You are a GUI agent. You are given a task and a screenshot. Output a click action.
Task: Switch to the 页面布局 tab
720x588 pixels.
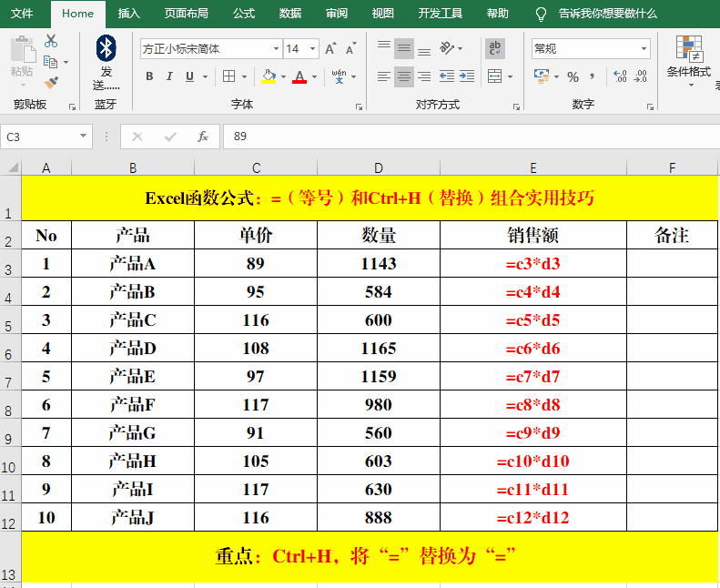(187, 14)
